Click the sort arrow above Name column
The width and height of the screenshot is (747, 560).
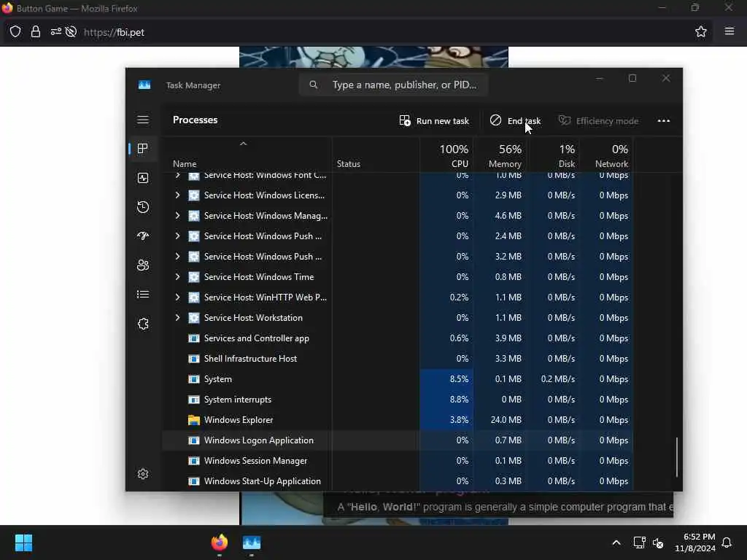point(243,144)
